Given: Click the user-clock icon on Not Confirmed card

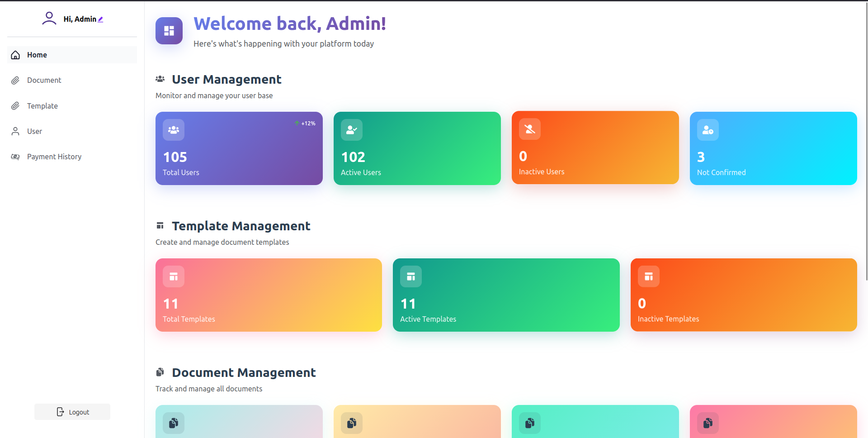Looking at the screenshot, I should click(708, 130).
